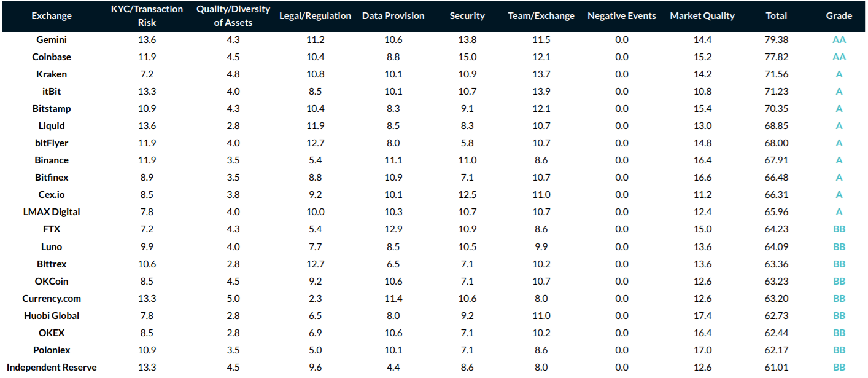
Task: Click the Data Provision column header
Action: pyautogui.click(x=393, y=16)
